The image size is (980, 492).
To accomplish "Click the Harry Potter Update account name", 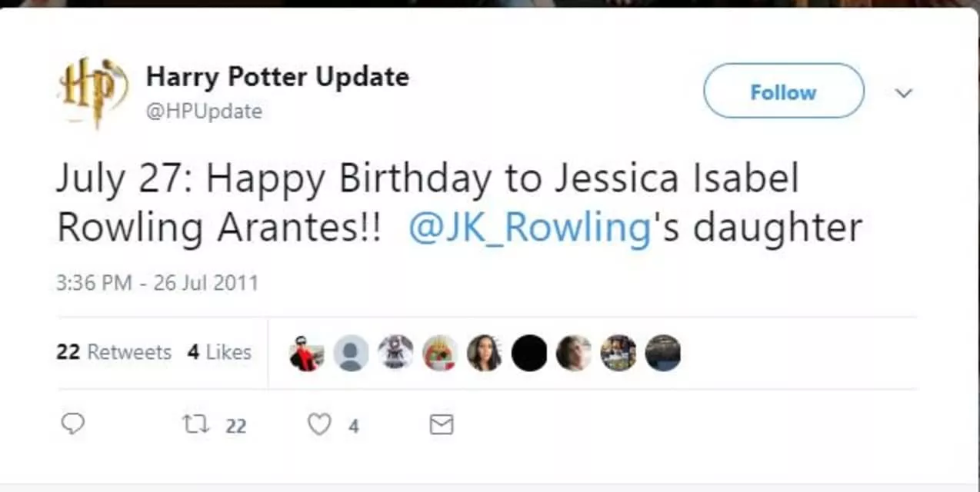I will [x=278, y=77].
